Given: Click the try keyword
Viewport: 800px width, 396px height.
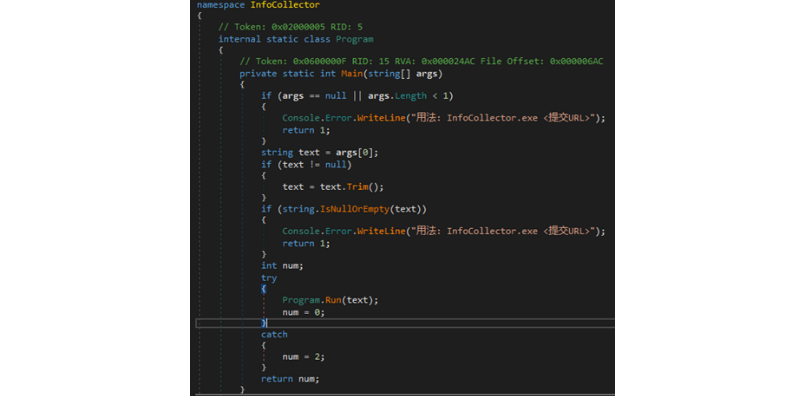Looking at the screenshot, I should (x=269, y=278).
